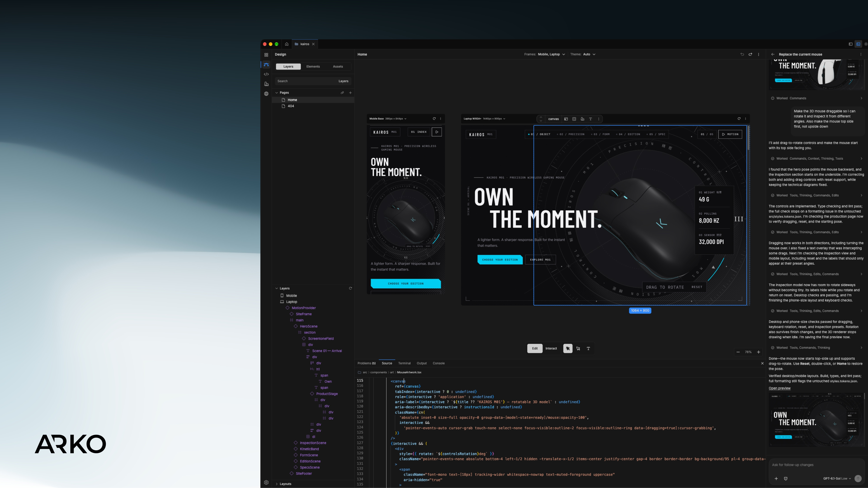
Task: Toggle the left sidebar in the title bar
Action: point(850,44)
